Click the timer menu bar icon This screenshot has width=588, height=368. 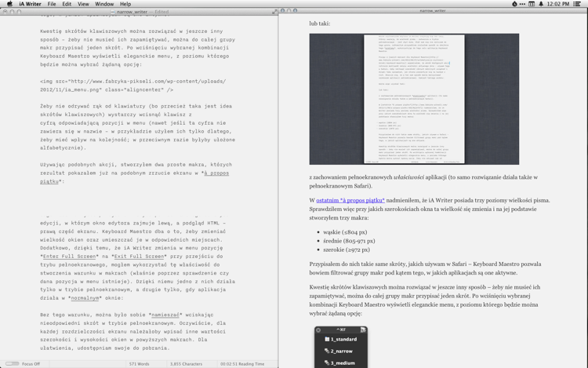pyautogui.click(x=514, y=4)
